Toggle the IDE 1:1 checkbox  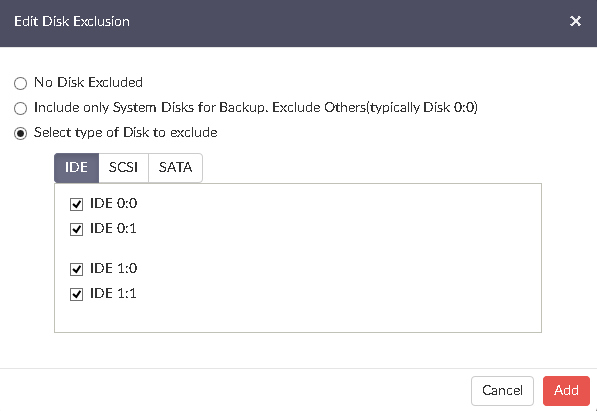click(77, 294)
